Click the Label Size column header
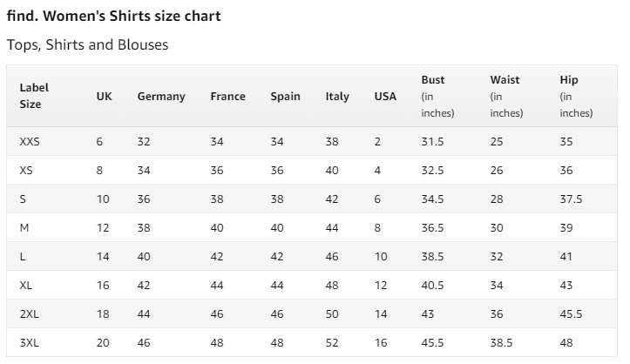630x364 pixels. 34,96
